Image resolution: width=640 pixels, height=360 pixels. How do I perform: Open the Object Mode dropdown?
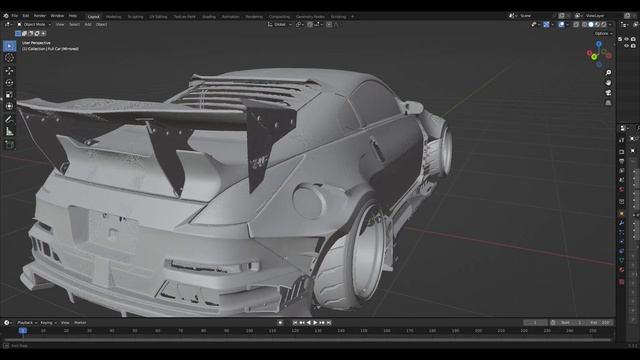pyautogui.click(x=34, y=24)
